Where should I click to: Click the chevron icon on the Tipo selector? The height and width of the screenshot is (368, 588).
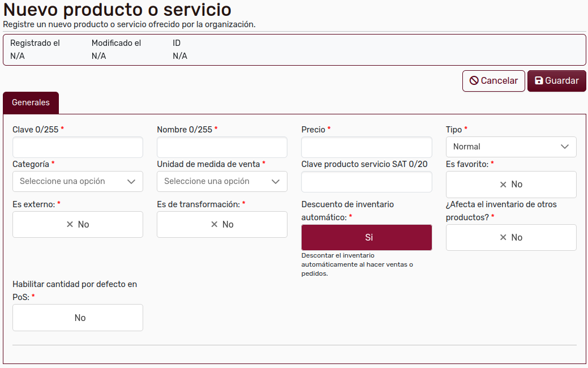click(564, 147)
